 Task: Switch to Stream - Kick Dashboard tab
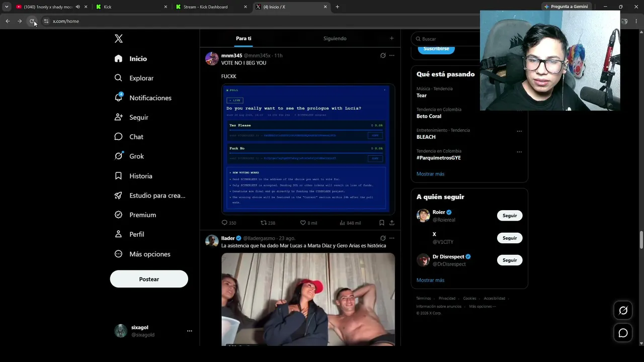tap(211, 7)
